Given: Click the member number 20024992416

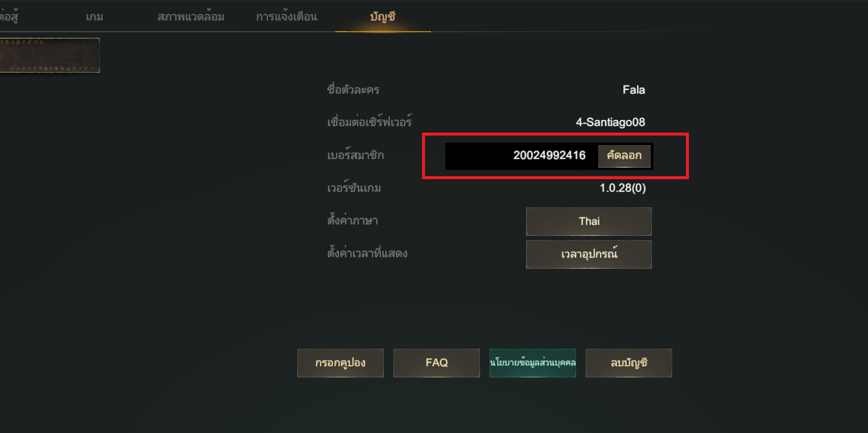Looking at the screenshot, I should (549, 156).
